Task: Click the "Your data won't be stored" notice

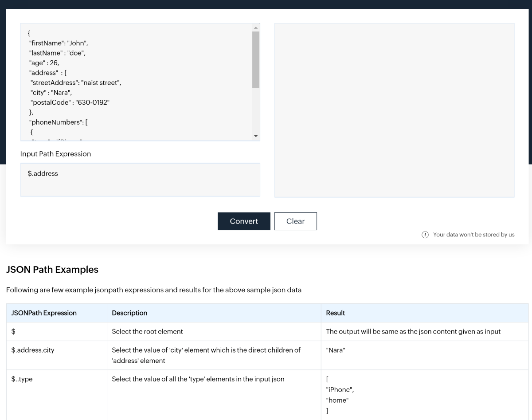Action: click(x=473, y=235)
